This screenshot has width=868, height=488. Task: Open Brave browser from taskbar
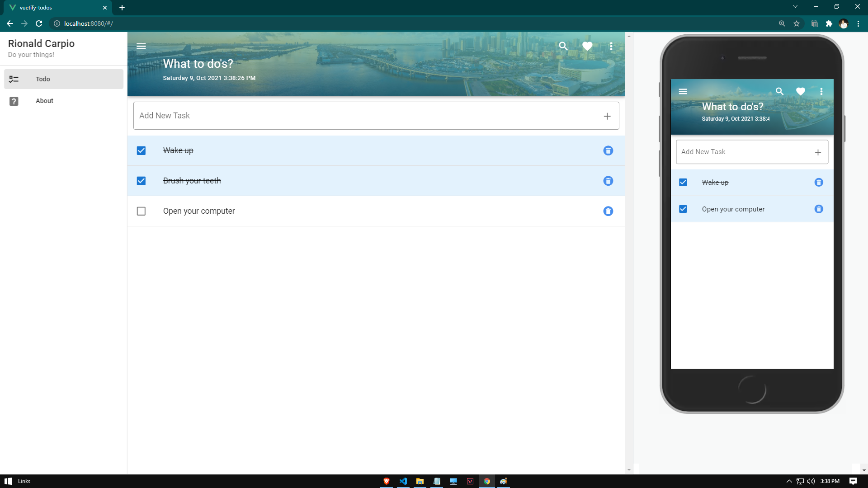[387, 481]
